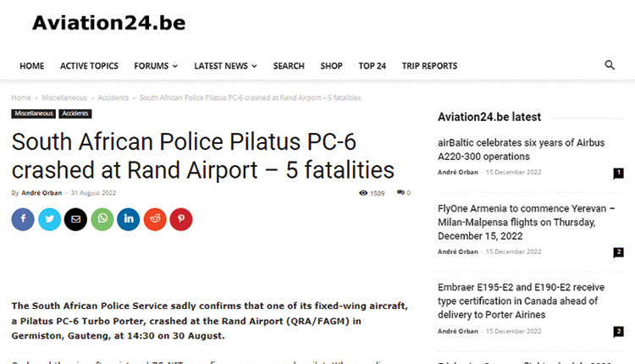
Task: Open author André Orban's profile link
Action: 46,193
